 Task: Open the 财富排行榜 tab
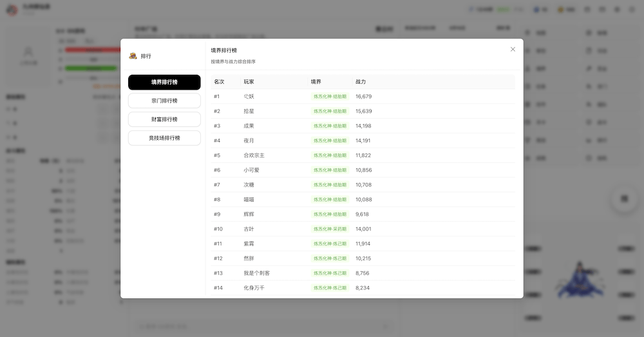point(164,119)
